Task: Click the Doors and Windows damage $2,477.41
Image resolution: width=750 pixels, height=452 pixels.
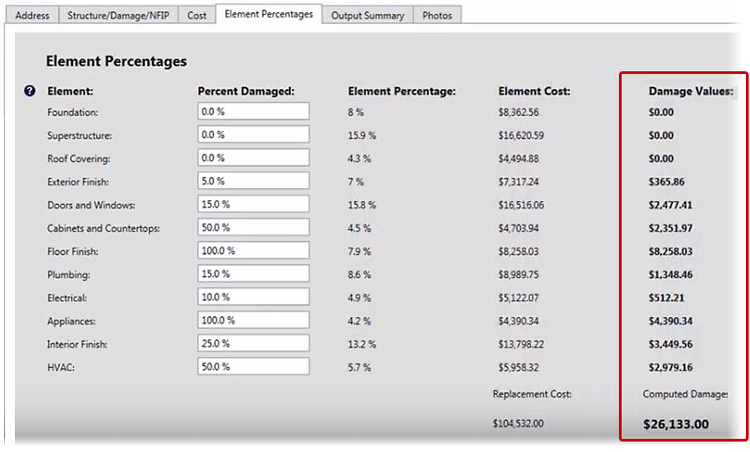Action: [x=670, y=205]
